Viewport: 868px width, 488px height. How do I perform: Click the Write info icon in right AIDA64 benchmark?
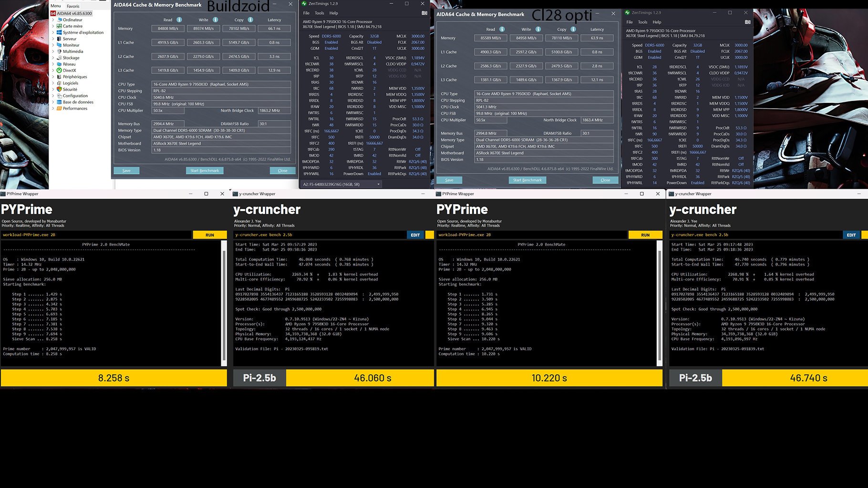coord(538,30)
